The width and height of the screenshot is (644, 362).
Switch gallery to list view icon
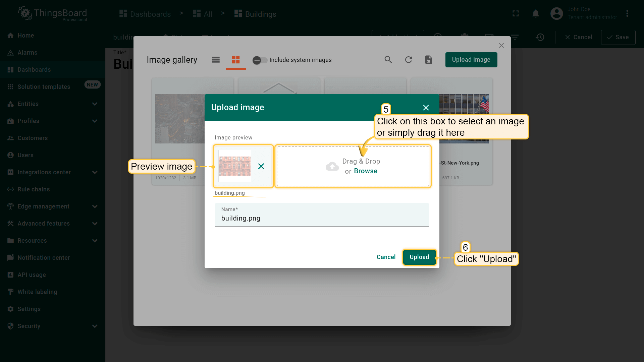(216, 60)
